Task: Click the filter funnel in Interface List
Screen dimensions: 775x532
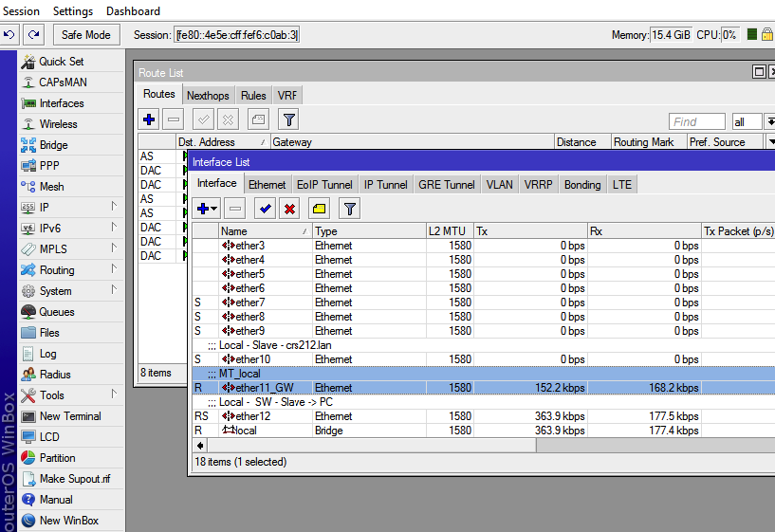Action: click(x=350, y=209)
